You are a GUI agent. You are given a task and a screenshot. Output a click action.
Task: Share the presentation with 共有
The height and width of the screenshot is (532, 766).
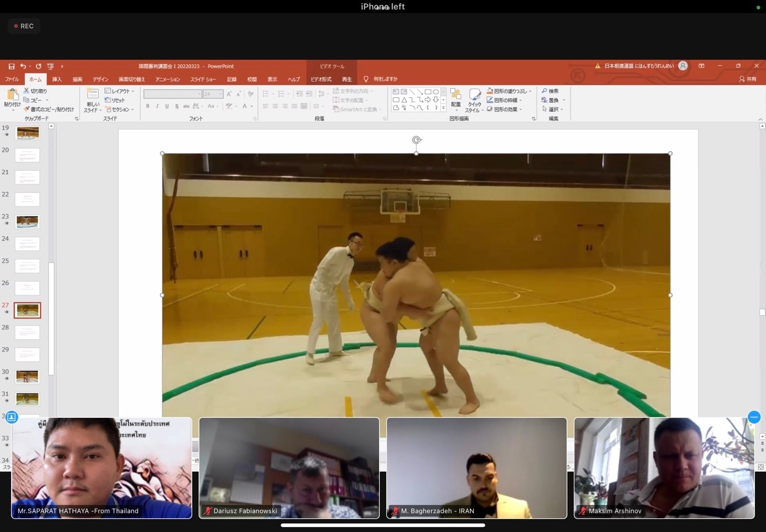click(748, 79)
